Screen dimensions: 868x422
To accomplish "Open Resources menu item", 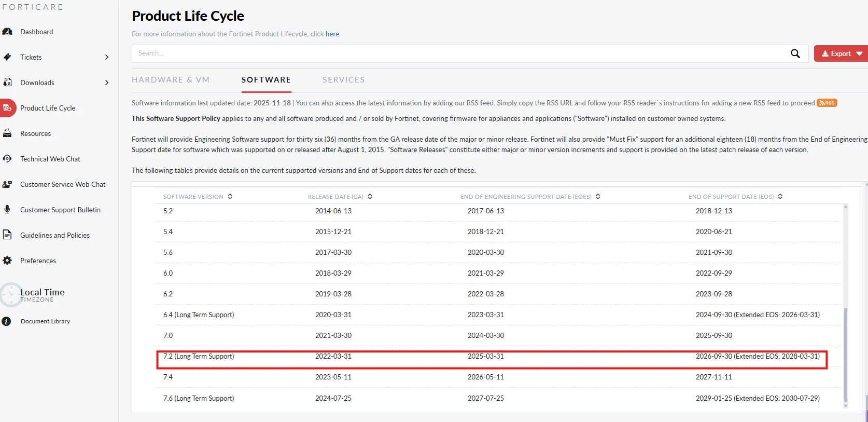I will (35, 133).
